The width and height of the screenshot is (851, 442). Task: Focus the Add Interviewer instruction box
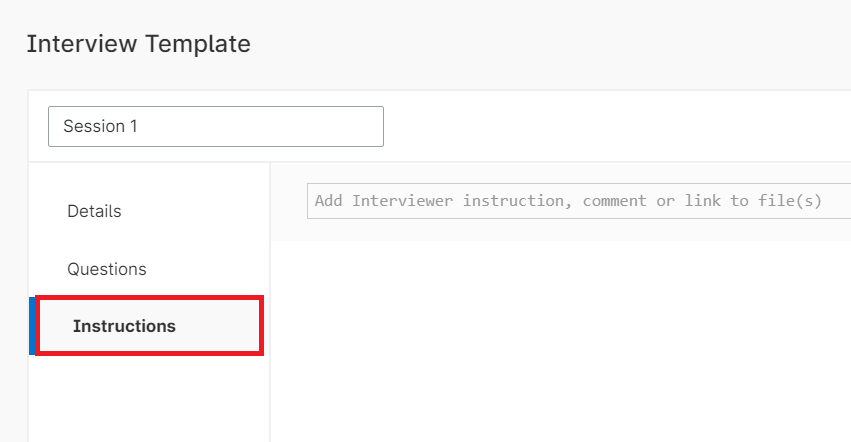578,201
